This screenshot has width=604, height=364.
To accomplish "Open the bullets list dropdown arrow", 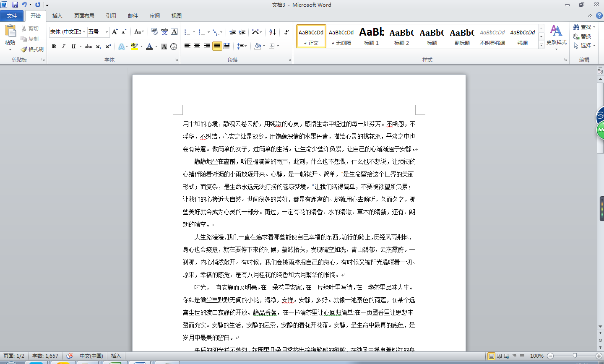I will click(x=194, y=32).
